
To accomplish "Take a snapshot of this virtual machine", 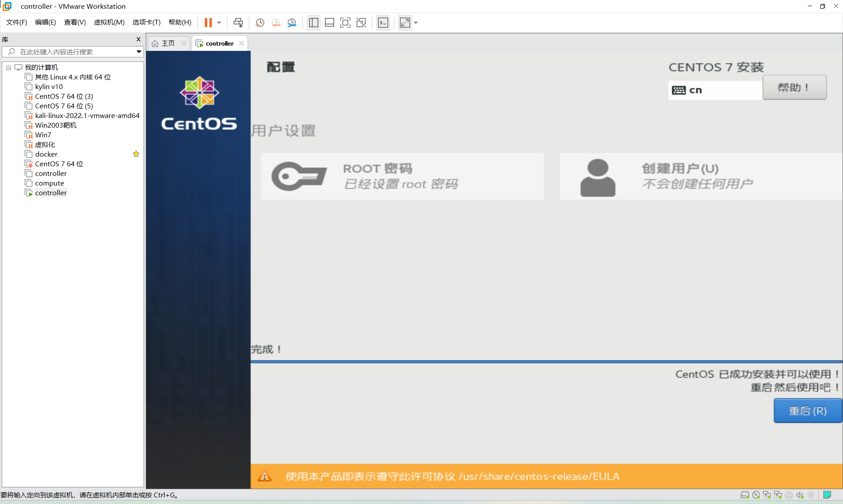I will click(260, 23).
